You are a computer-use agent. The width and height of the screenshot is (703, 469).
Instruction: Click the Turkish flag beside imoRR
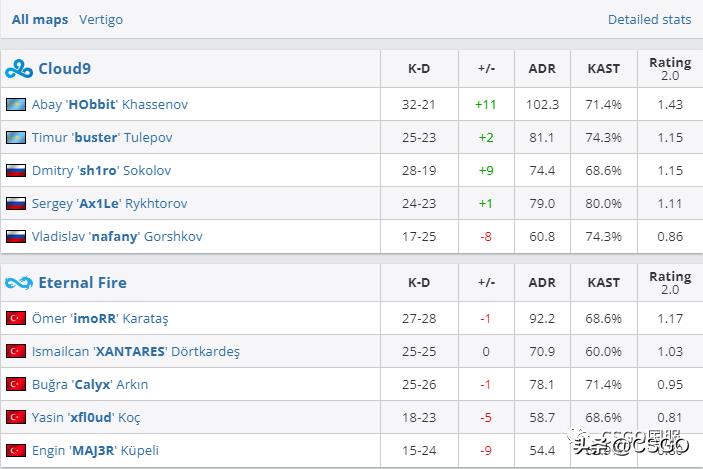tap(16, 319)
